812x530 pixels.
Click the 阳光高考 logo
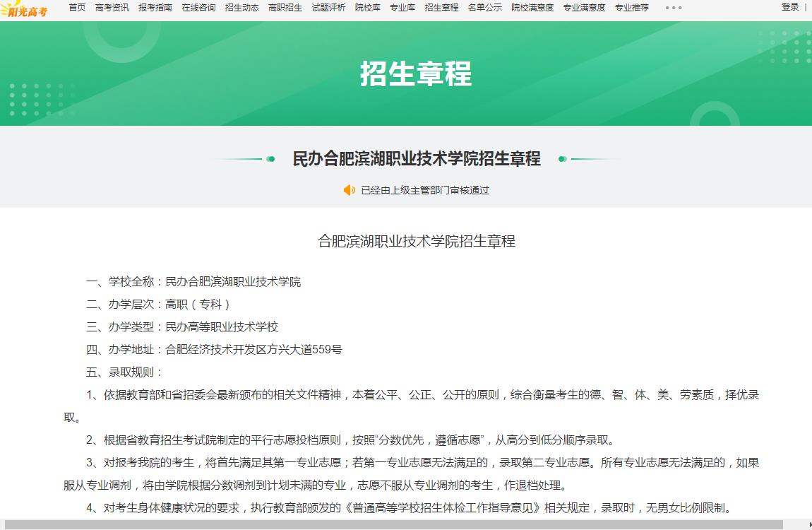click(24, 8)
